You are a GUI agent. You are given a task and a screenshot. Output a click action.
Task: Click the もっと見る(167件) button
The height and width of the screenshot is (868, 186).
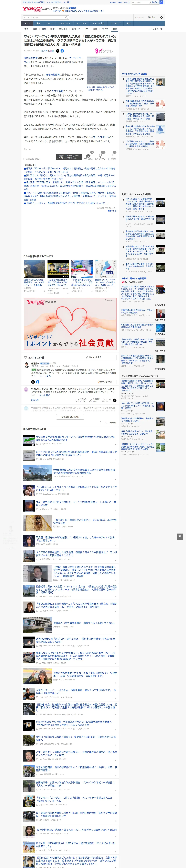pos(70,417)
